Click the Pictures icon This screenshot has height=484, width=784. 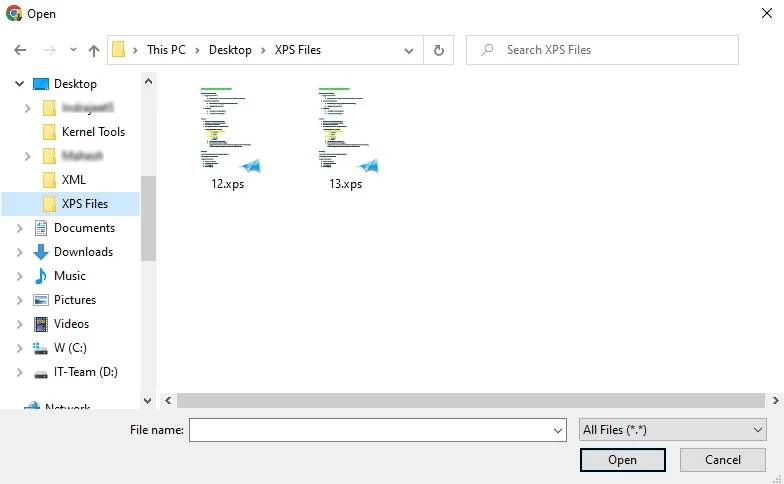coord(40,300)
